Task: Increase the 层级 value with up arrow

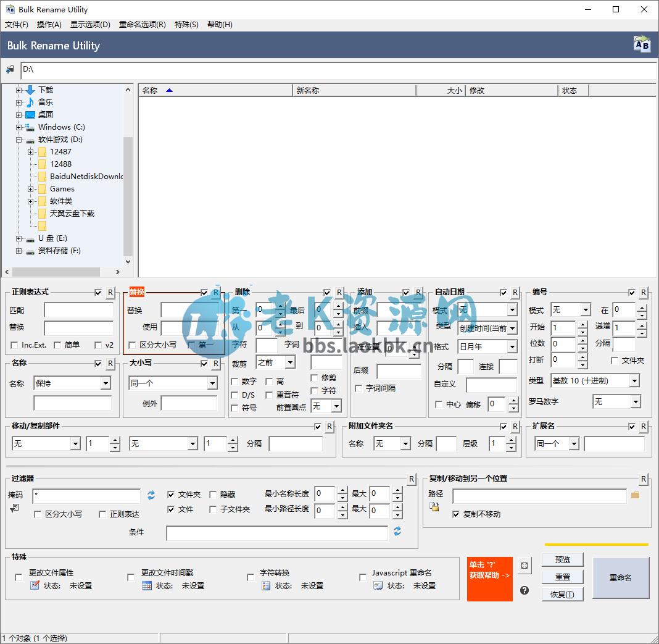Action: (511, 440)
